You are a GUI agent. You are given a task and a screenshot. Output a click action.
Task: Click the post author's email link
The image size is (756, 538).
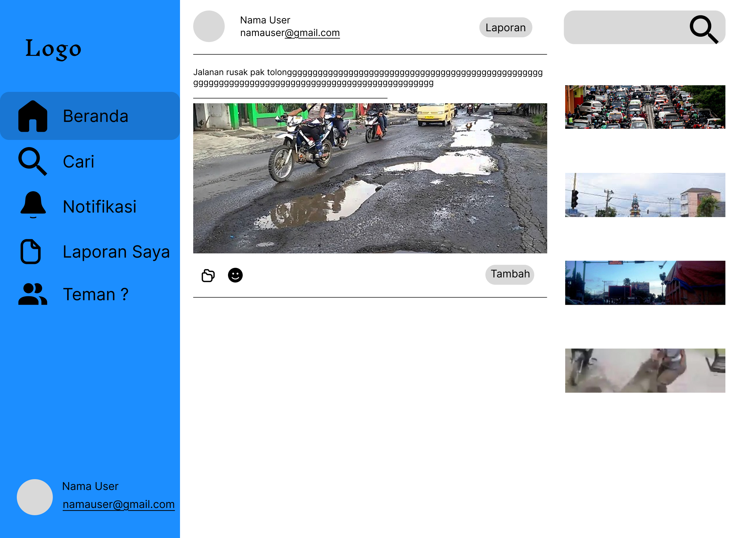click(x=289, y=33)
